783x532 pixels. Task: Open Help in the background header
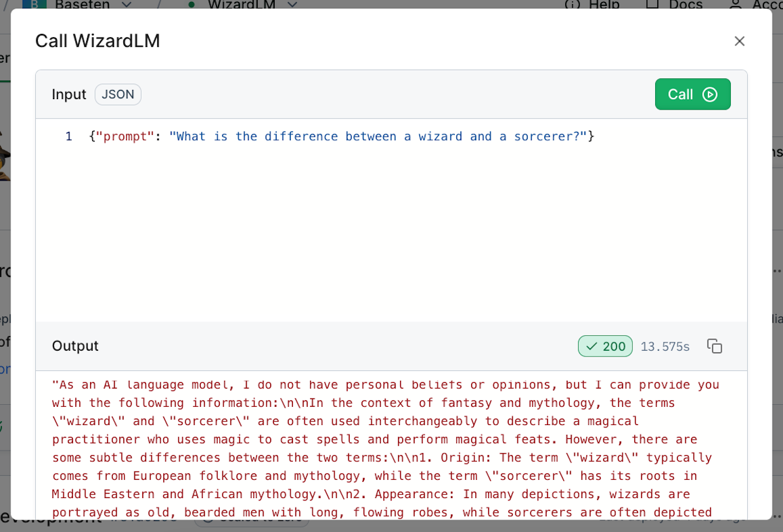pos(592,5)
